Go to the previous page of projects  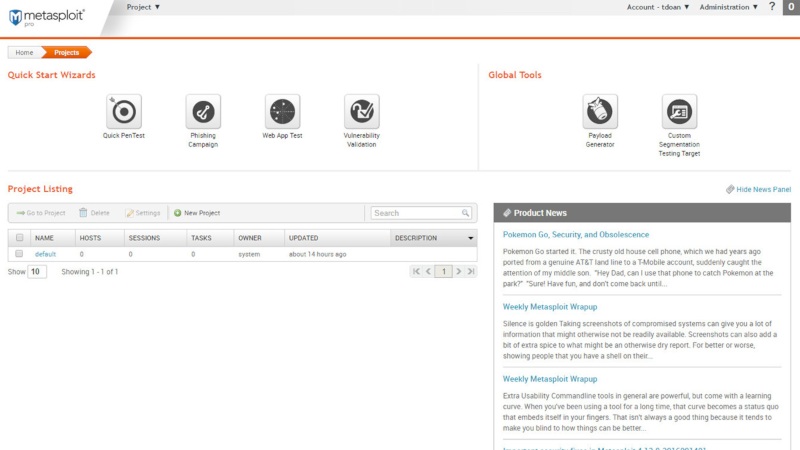[x=429, y=271]
